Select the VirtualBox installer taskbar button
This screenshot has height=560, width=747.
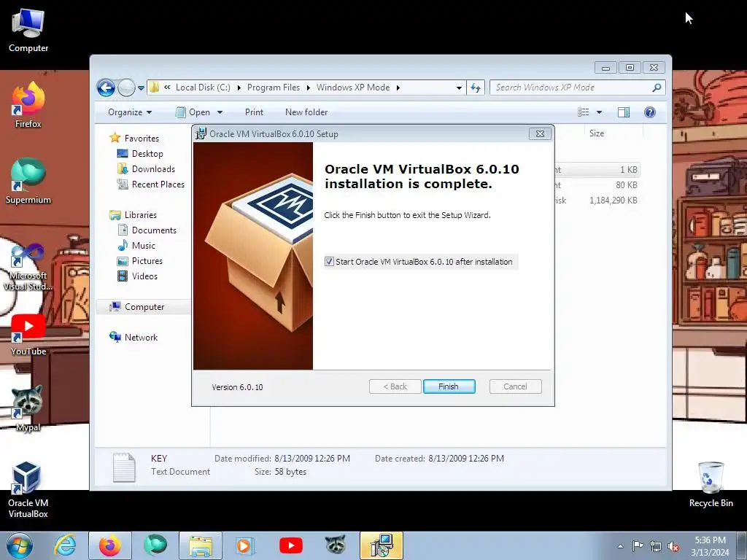point(382,545)
